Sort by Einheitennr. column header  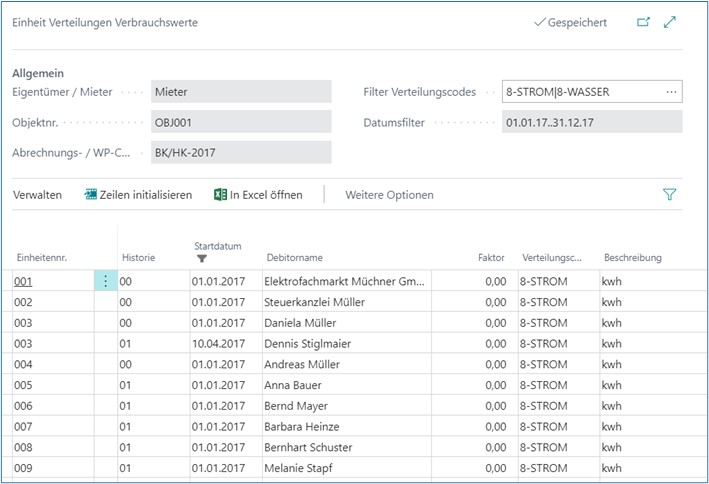(41, 258)
